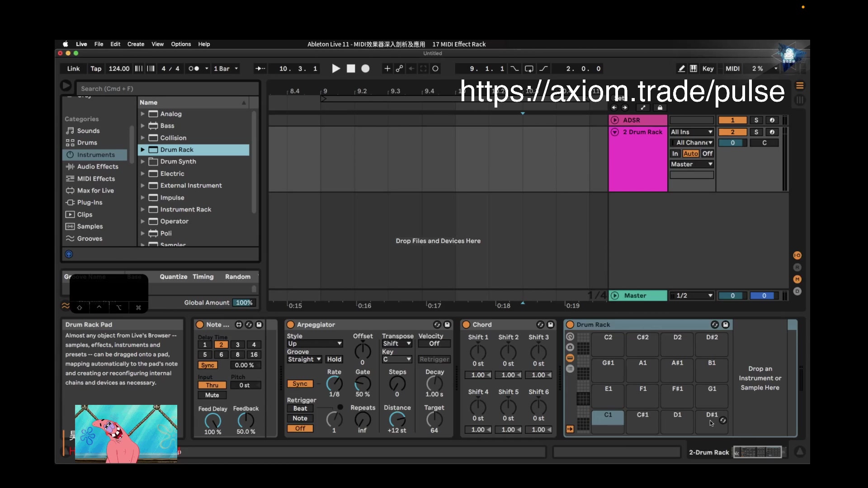Screen dimensions: 868x488
Task: Open the View menu
Action: click(157, 44)
